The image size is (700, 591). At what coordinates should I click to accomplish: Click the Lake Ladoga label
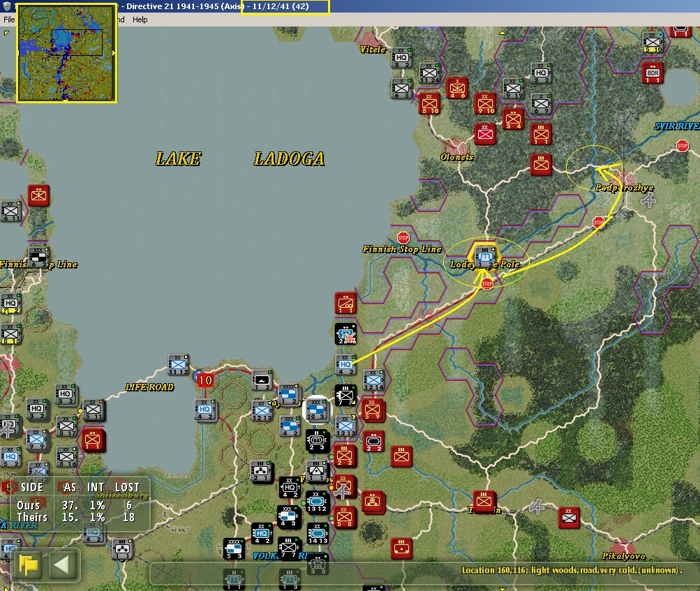click(x=240, y=159)
